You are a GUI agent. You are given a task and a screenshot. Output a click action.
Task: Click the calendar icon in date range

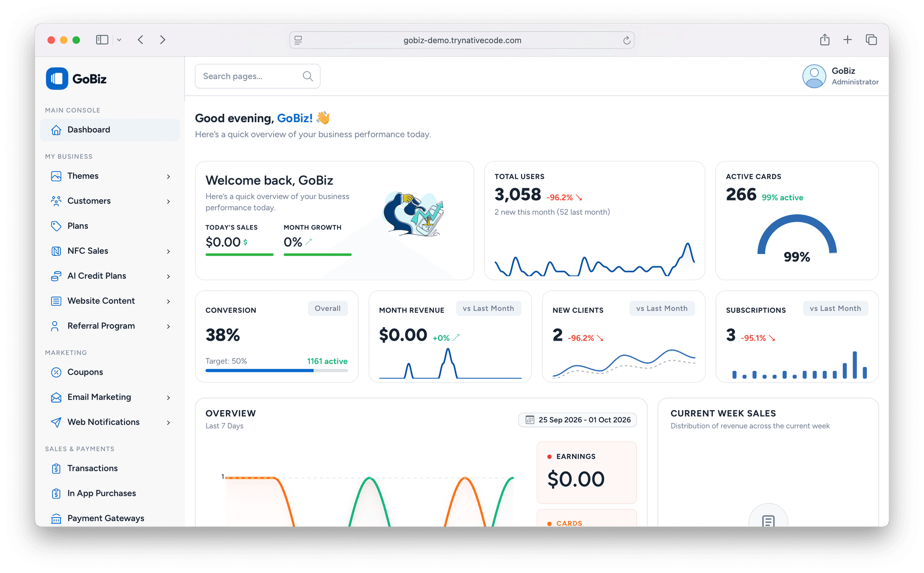(x=530, y=420)
